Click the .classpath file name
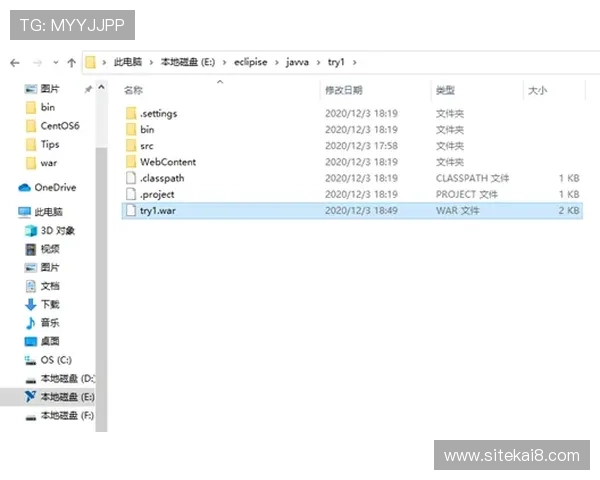 tap(162, 178)
